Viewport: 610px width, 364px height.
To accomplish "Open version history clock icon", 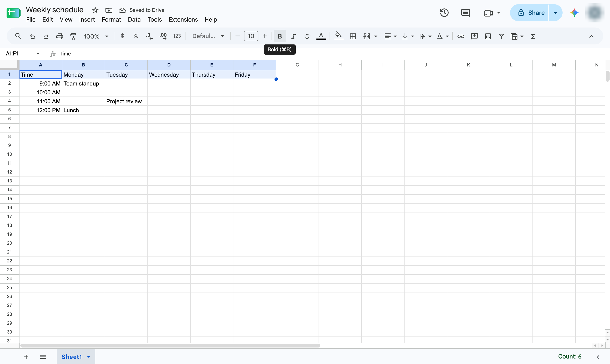I will pyautogui.click(x=444, y=13).
